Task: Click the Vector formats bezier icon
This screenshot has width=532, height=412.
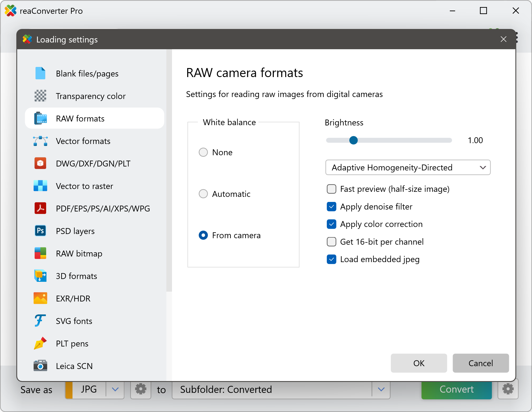Action: (40, 141)
